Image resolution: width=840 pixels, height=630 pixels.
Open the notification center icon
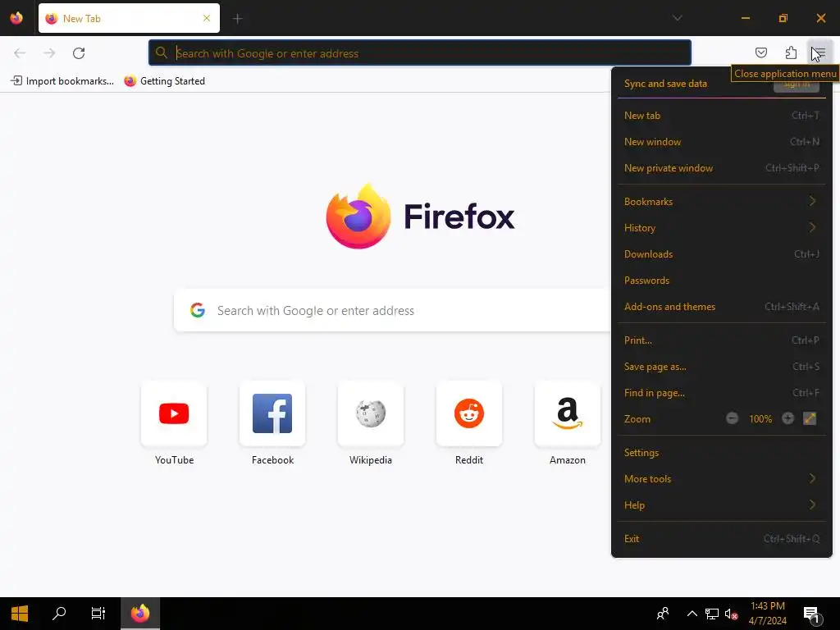(812, 614)
